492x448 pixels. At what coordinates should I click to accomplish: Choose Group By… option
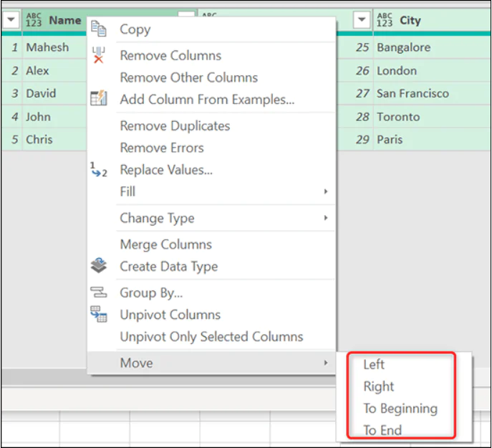pos(211,292)
